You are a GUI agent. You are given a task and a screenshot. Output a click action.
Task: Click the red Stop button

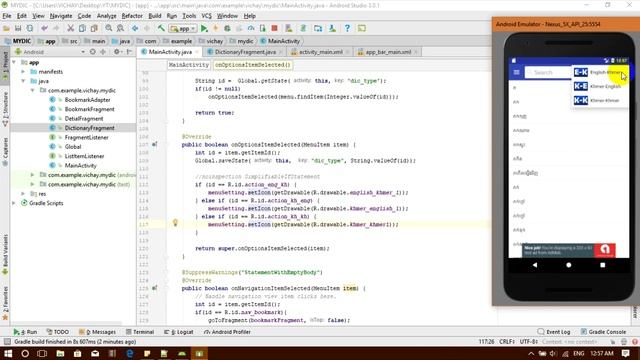point(274,29)
